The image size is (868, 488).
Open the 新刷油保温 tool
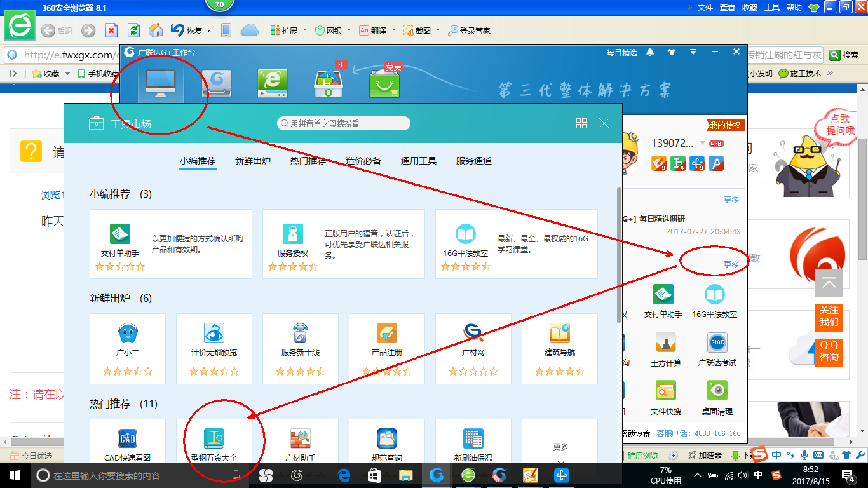(473, 441)
